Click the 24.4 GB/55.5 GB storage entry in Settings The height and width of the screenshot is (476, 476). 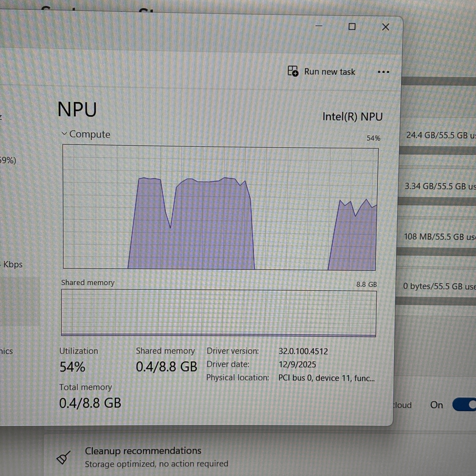click(x=441, y=135)
